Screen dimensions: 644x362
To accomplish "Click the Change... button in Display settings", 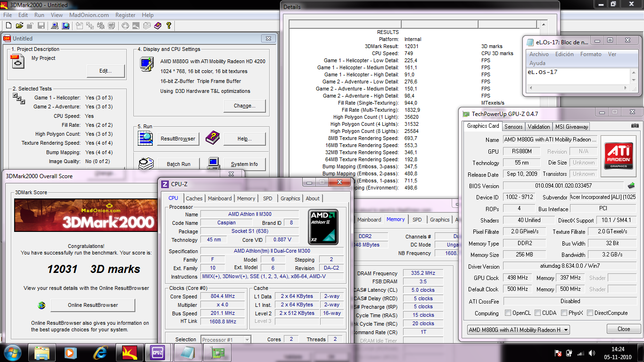I will 244,106.
